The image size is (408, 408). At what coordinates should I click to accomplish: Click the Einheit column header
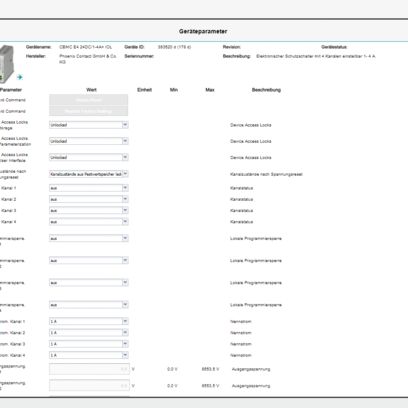[144, 90]
